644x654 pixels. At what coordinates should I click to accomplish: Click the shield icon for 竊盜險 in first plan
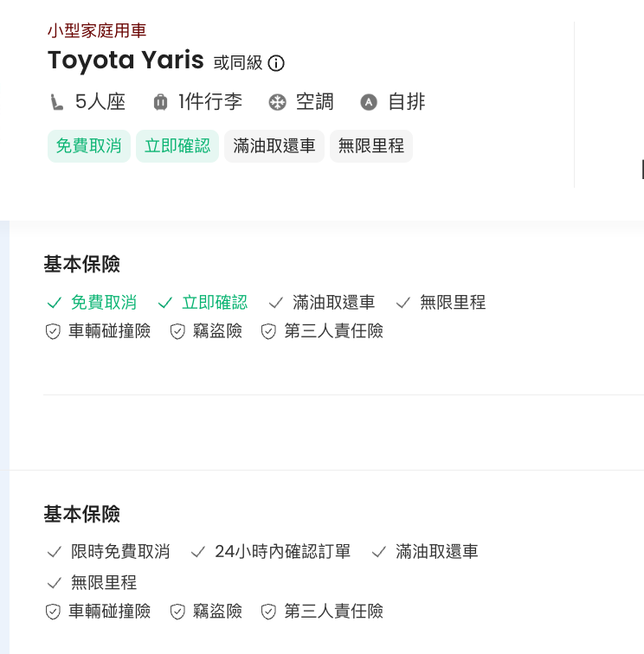click(177, 331)
